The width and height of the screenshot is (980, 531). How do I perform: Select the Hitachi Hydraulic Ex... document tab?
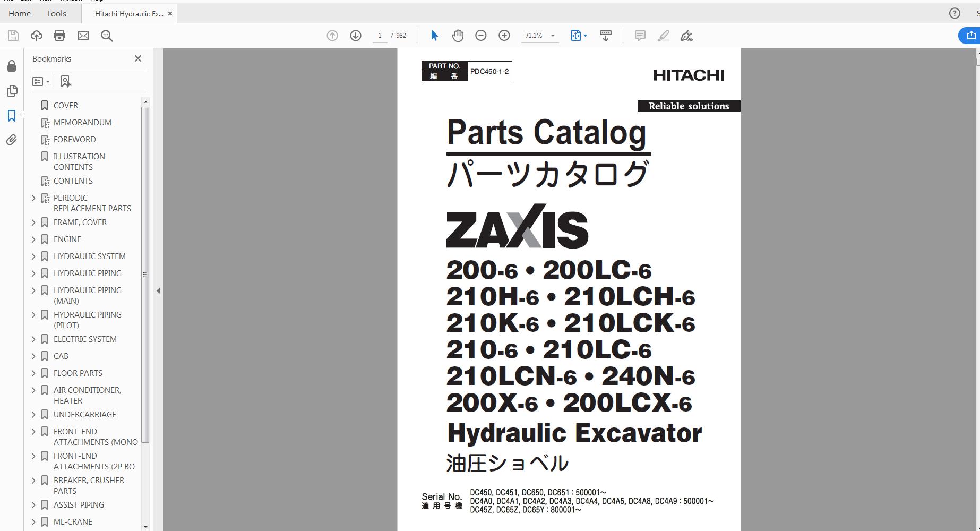(129, 14)
